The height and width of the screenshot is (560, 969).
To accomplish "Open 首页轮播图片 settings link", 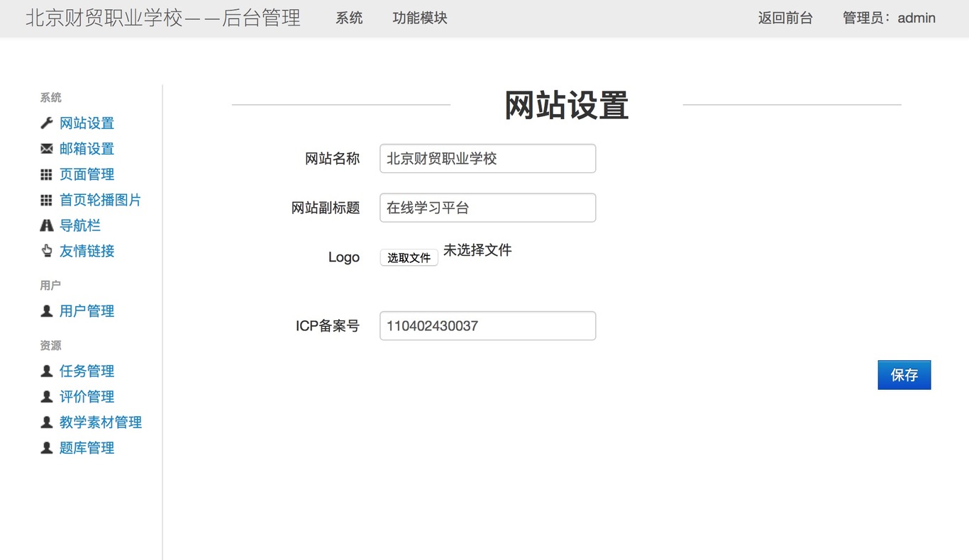I will coord(100,200).
